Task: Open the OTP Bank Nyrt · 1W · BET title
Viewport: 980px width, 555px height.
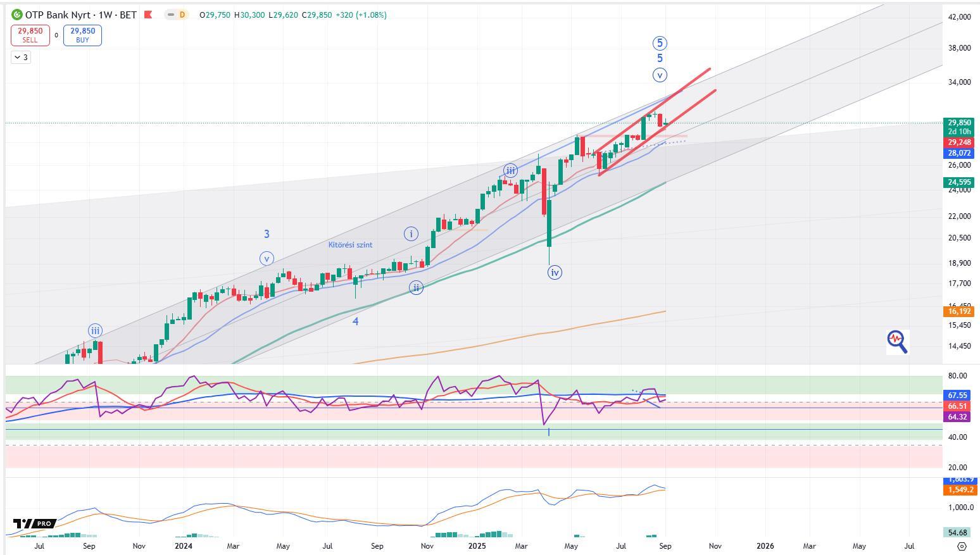Action: point(81,15)
